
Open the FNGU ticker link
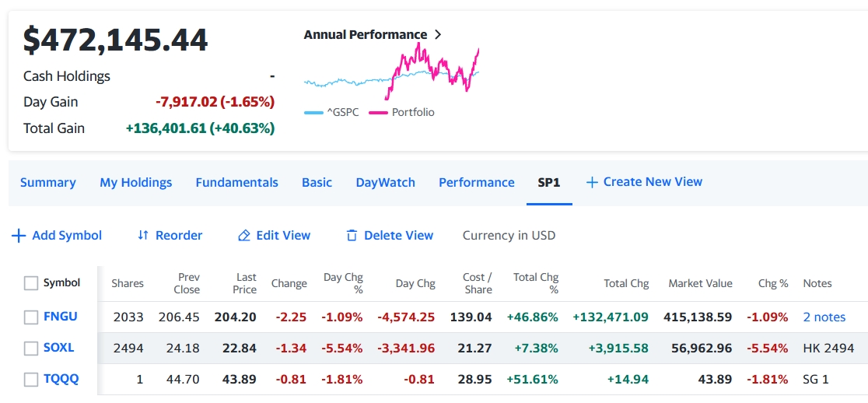[x=60, y=317]
